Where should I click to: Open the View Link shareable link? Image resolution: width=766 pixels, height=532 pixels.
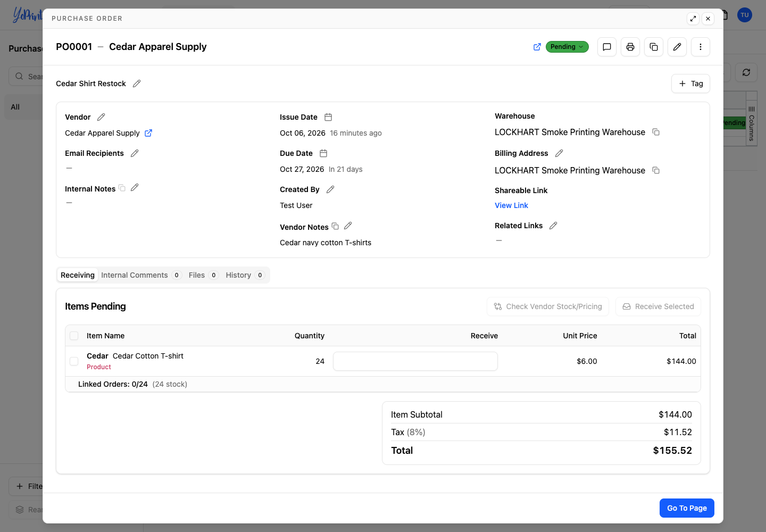(x=511, y=205)
